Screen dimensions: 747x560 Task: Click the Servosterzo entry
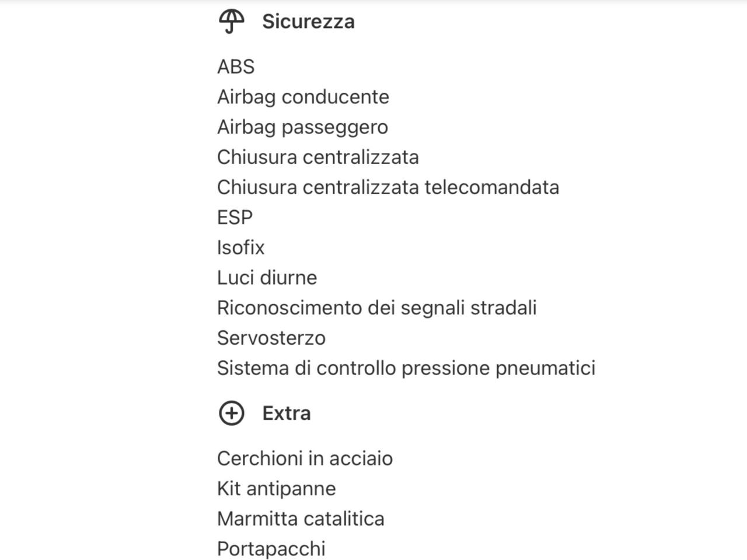[271, 338]
